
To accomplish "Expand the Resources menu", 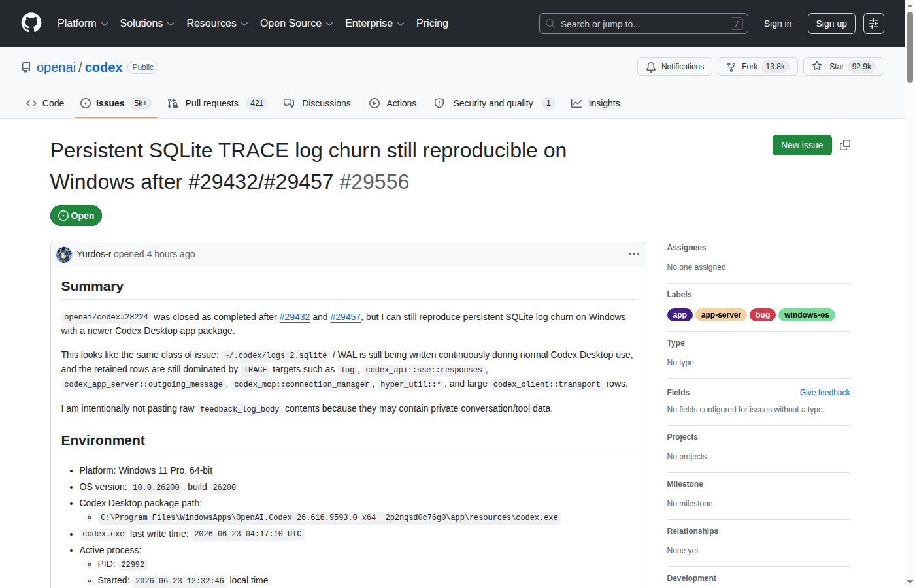I will [217, 24].
